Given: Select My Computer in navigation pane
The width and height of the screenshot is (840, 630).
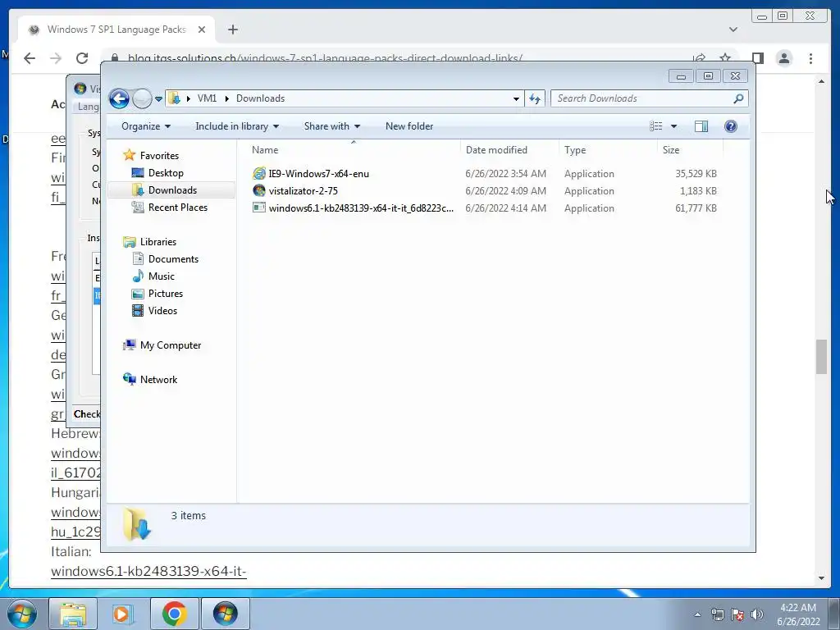Looking at the screenshot, I should 171,345.
